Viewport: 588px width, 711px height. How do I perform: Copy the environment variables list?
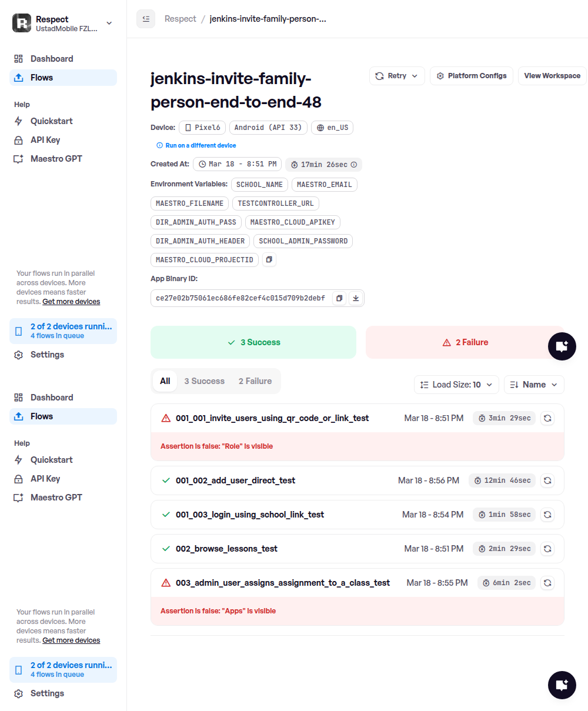(269, 259)
